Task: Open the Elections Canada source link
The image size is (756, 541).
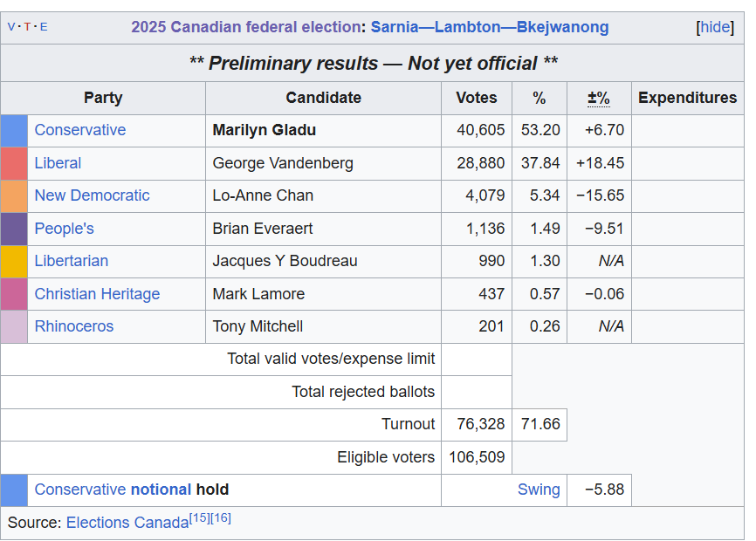Action: click(127, 523)
